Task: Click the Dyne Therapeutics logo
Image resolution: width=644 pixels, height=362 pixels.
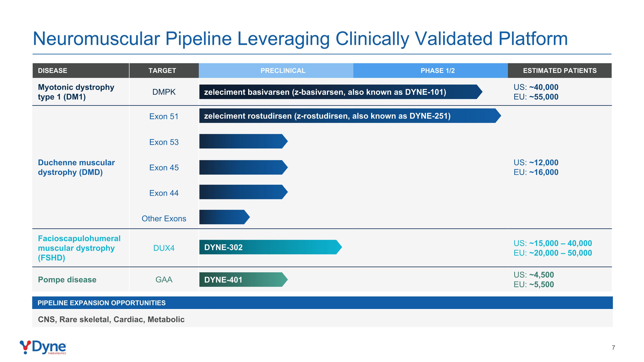Action: pyautogui.click(x=43, y=347)
